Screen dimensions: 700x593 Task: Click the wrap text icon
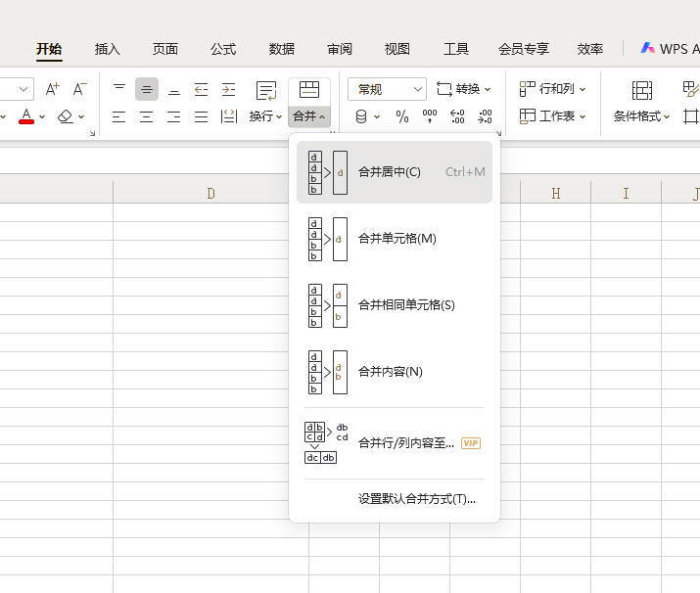coord(266,91)
